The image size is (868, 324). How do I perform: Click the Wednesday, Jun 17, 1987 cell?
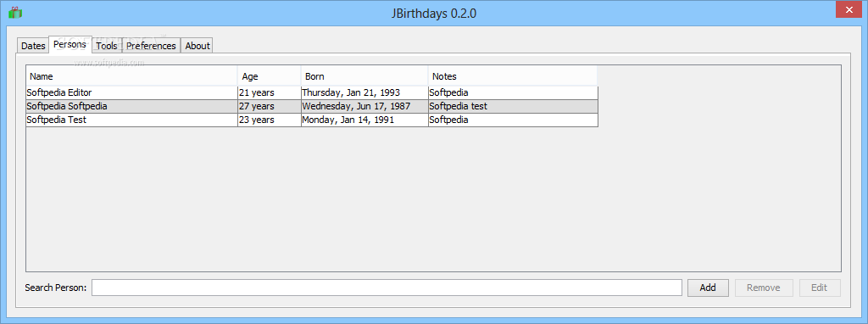click(364, 106)
